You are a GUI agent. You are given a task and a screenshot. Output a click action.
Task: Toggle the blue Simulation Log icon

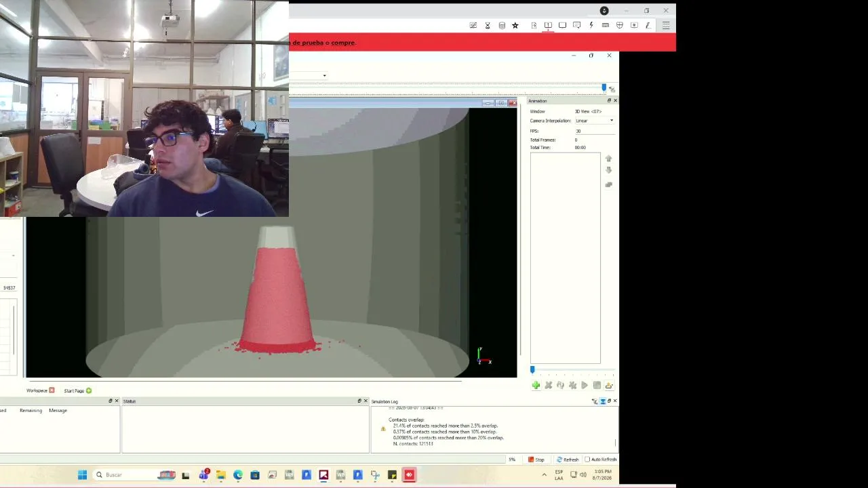[x=602, y=401]
